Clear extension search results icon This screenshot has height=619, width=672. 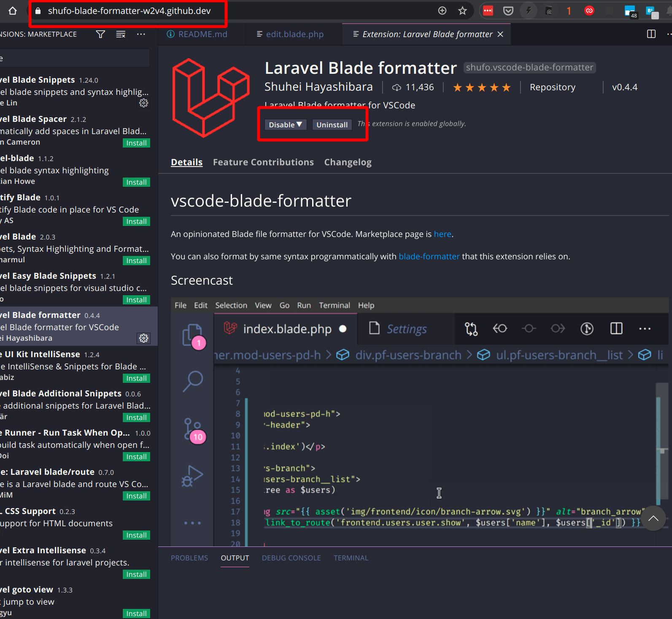coord(121,34)
